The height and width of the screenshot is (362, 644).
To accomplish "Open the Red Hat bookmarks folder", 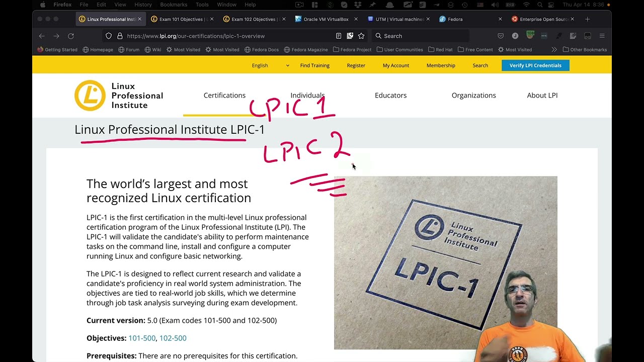I will (x=440, y=50).
